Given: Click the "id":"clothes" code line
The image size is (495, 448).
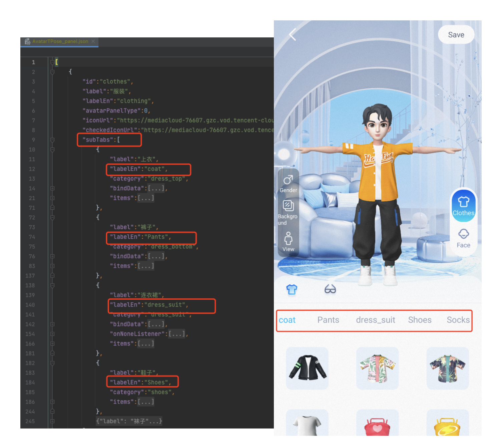Looking at the screenshot, I should (x=108, y=81).
